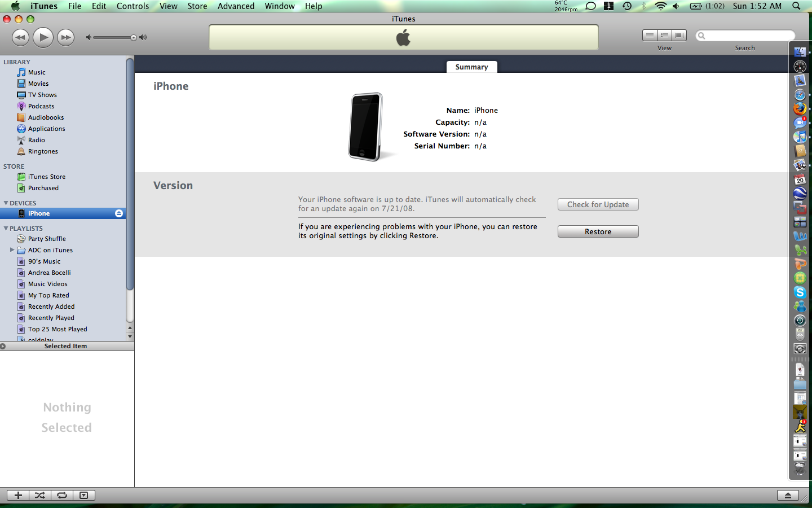
Task: Go to the iTunes Store
Action: coord(46,177)
